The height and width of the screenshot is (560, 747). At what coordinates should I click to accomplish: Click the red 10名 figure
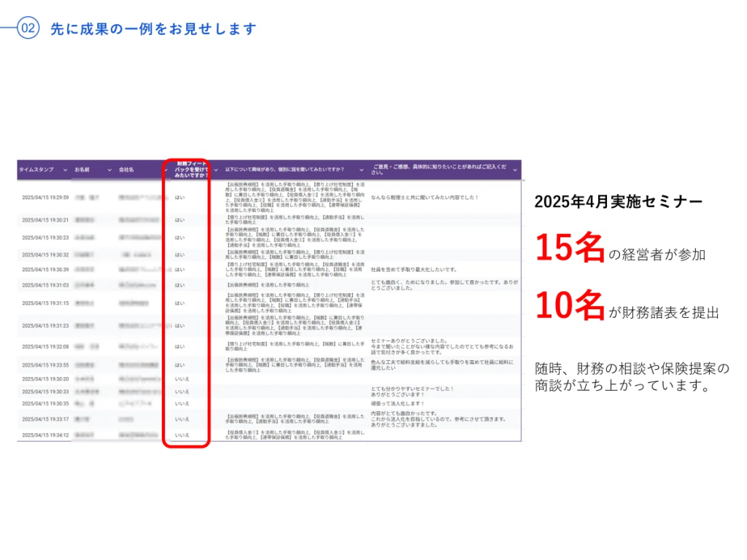(x=570, y=306)
